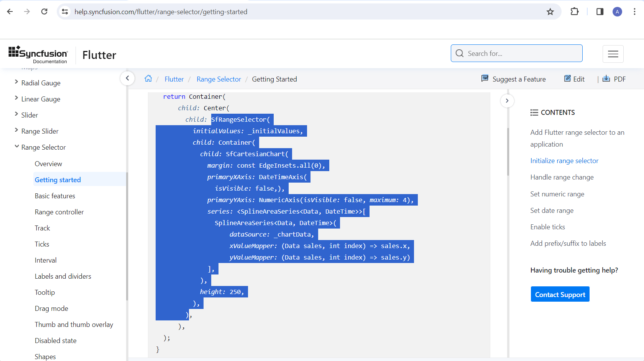Toggle the browser side panel icon
Screen dimensions: 644x361
coord(600,12)
